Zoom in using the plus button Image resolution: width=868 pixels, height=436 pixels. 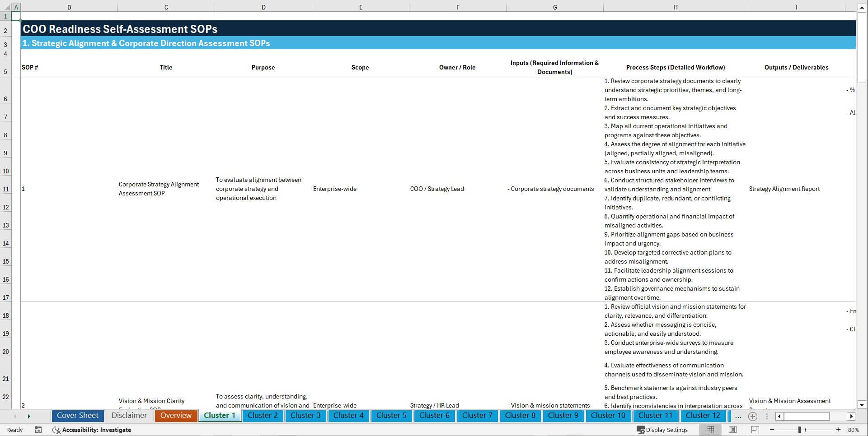(x=839, y=430)
